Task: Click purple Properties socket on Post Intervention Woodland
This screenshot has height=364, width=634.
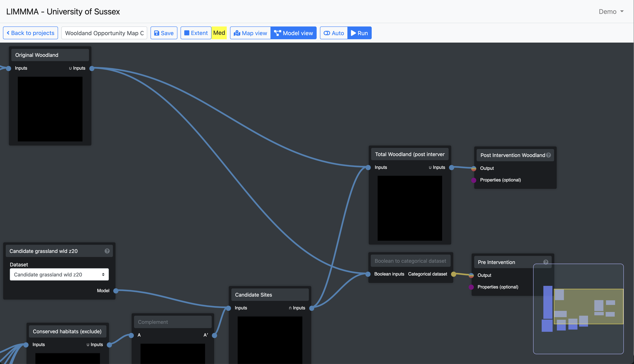Action: [x=474, y=180]
